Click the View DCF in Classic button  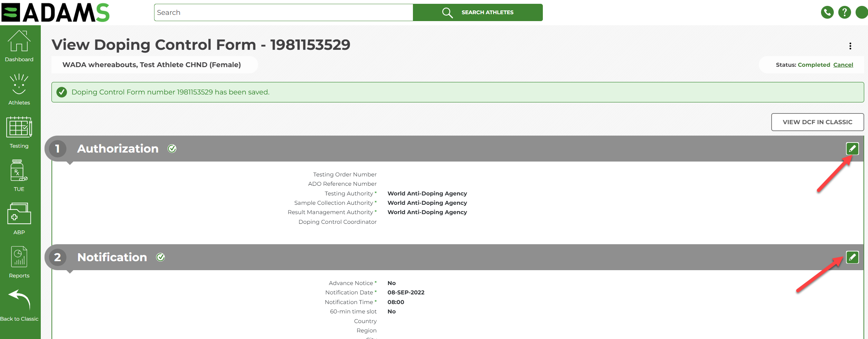click(x=818, y=122)
